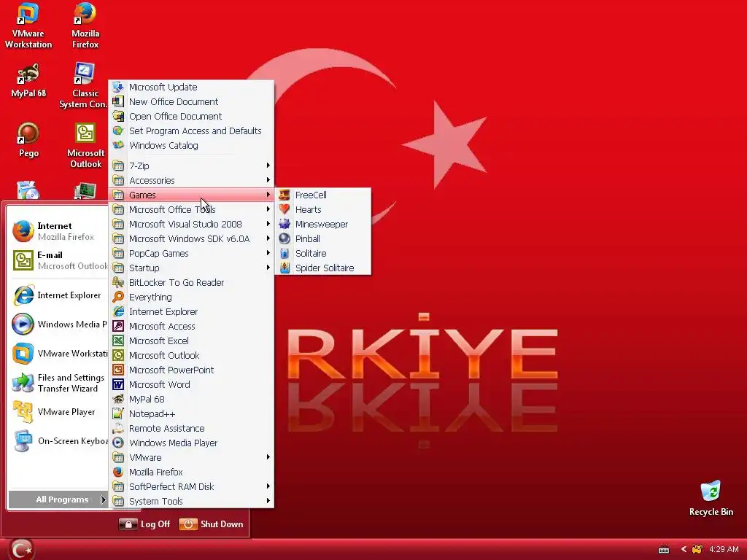Open On-Screen Keyboard from Start menu
The height and width of the screenshot is (560, 747).
(58, 441)
